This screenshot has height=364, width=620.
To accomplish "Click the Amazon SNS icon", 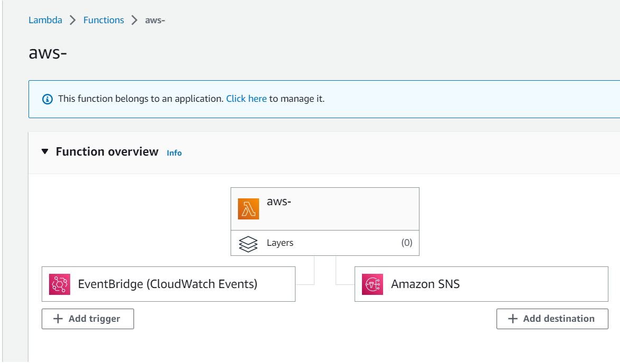I will pyautogui.click(x=373, y=284).
